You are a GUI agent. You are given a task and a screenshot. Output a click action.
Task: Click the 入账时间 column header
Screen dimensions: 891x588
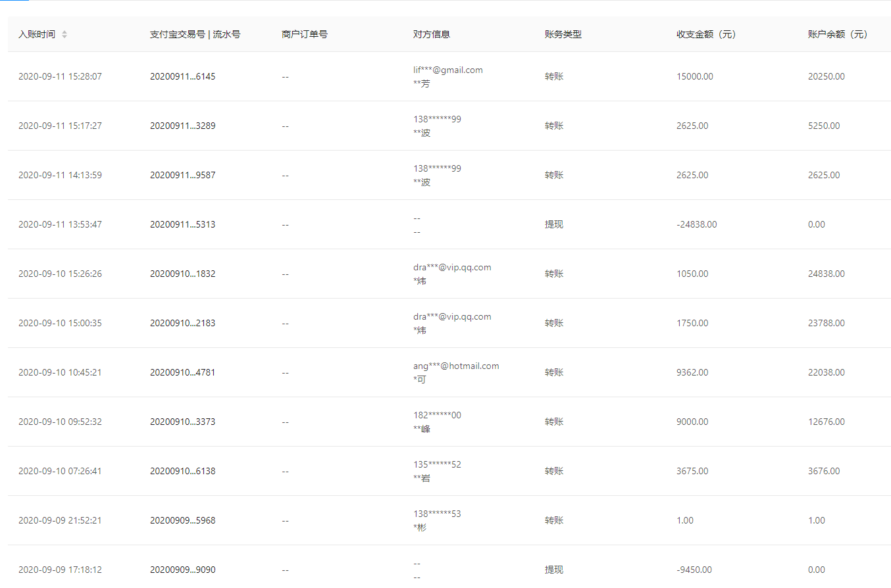[x=37, y=34]
